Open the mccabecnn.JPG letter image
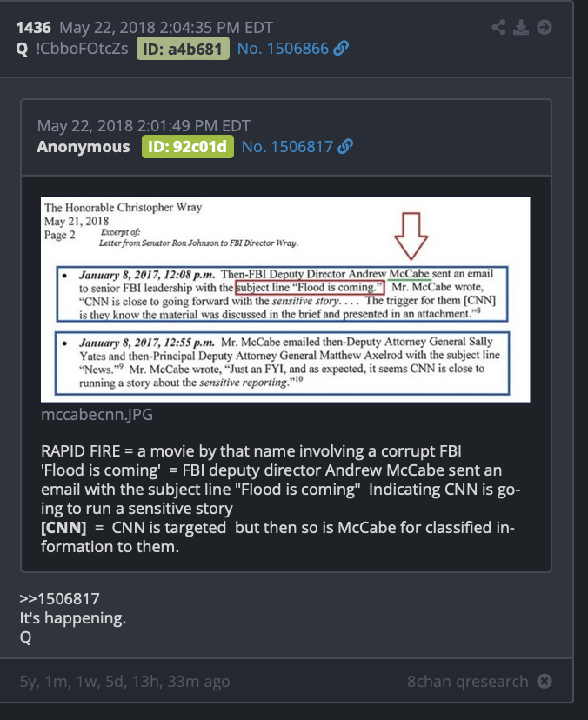 [x=285, y=299]
